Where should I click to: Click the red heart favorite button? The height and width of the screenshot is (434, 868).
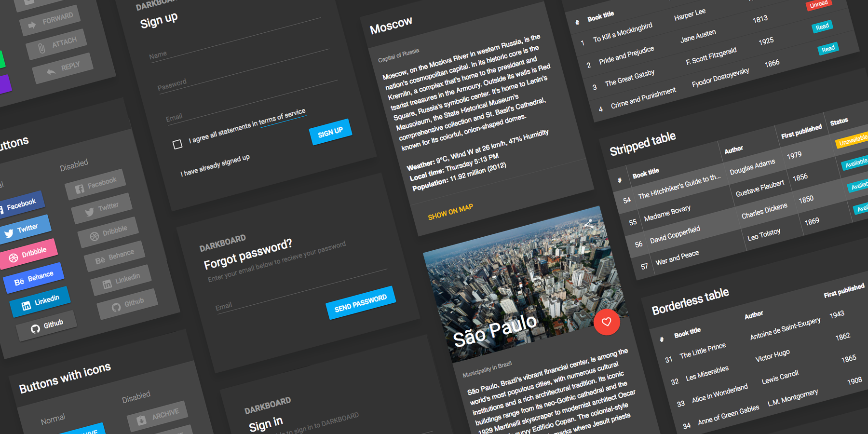pyautogui.click(x=607, y=322)
